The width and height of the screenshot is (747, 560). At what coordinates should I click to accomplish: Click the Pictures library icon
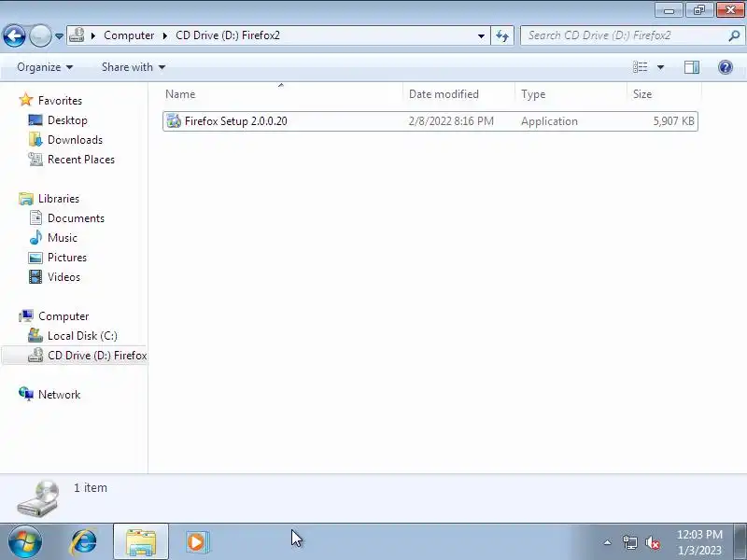[35, 258]
